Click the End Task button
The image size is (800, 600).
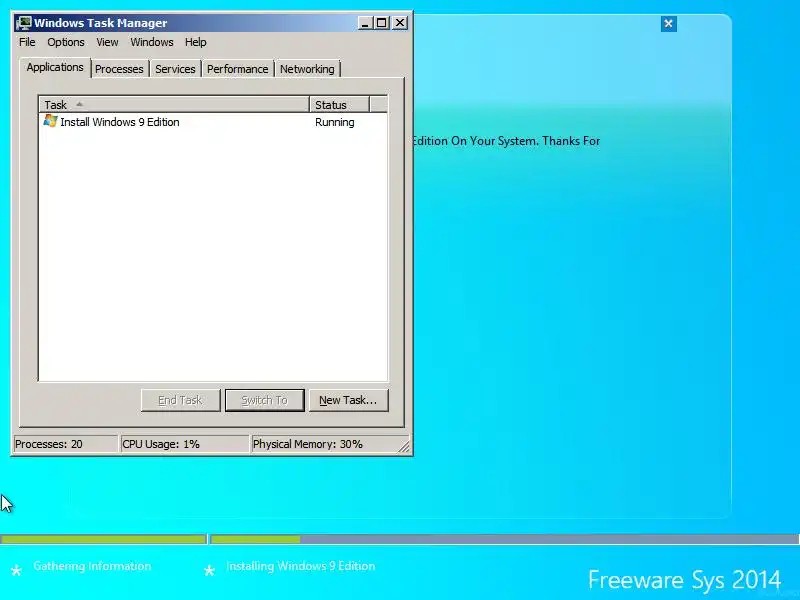[181, 401]
